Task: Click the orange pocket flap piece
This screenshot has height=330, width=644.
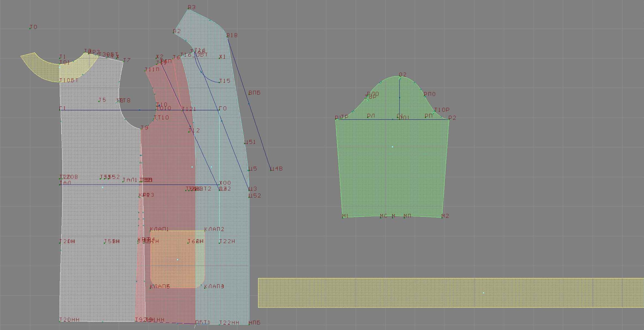Action: click(177, 259)
